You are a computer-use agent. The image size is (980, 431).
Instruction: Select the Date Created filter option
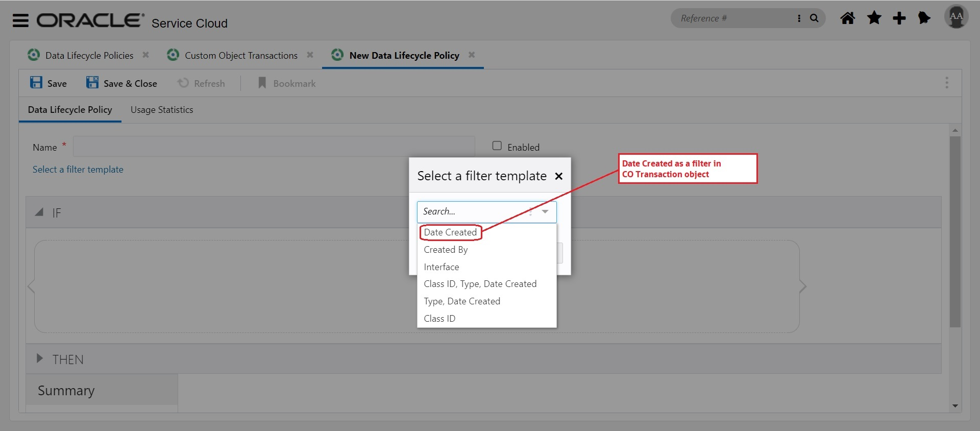(x=450, y=232)
